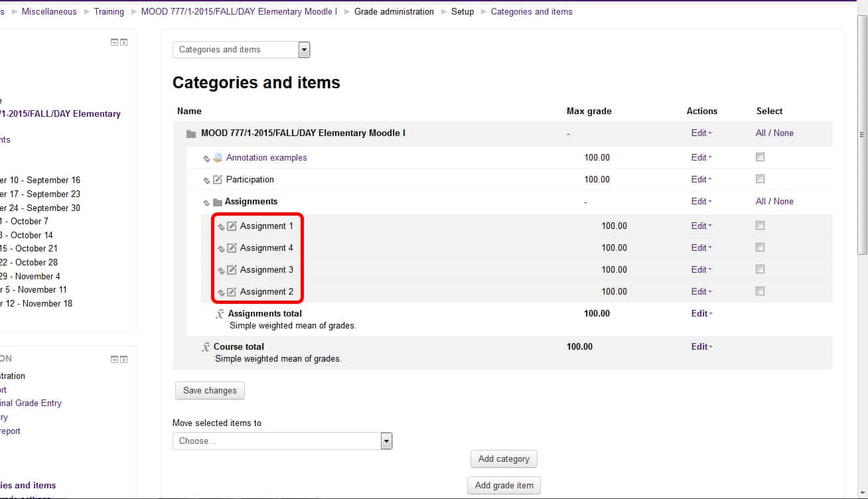This screenshot has height=499, width=868.
Task: Expand the Move selected items to dropdown
Action: pos(386,441)
